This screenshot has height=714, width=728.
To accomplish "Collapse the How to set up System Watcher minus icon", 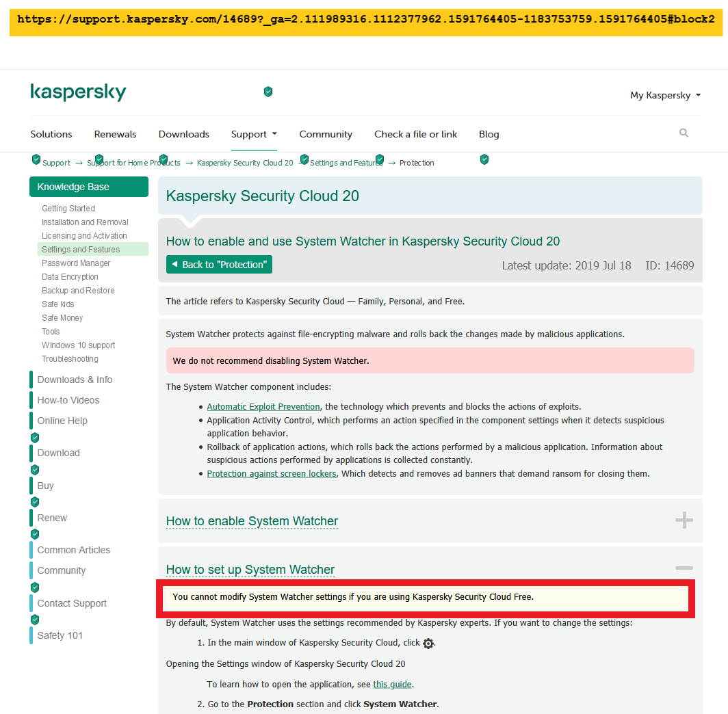I will click(684, 568).
